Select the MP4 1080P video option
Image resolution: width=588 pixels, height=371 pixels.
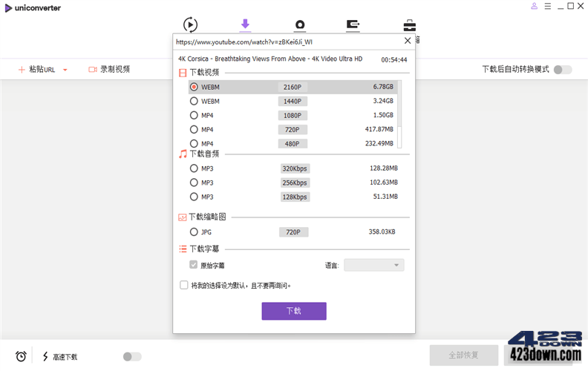click(195, 115)
